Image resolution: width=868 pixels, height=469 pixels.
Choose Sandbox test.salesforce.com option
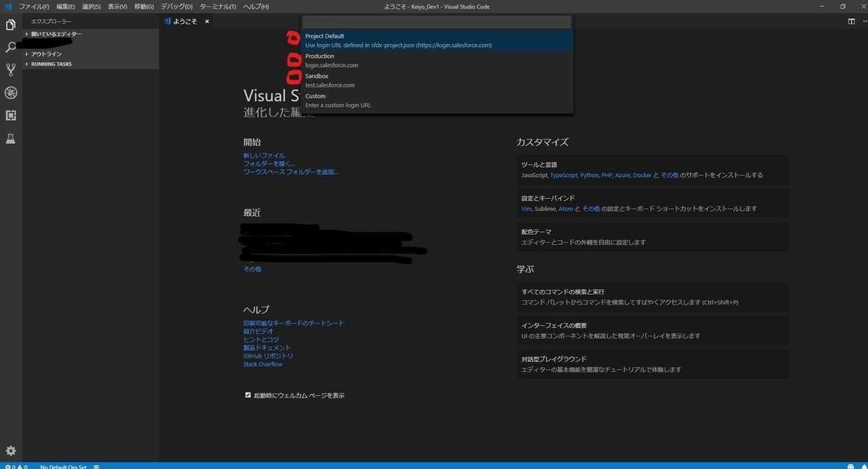pyautogui.click(x=438, y=81)
